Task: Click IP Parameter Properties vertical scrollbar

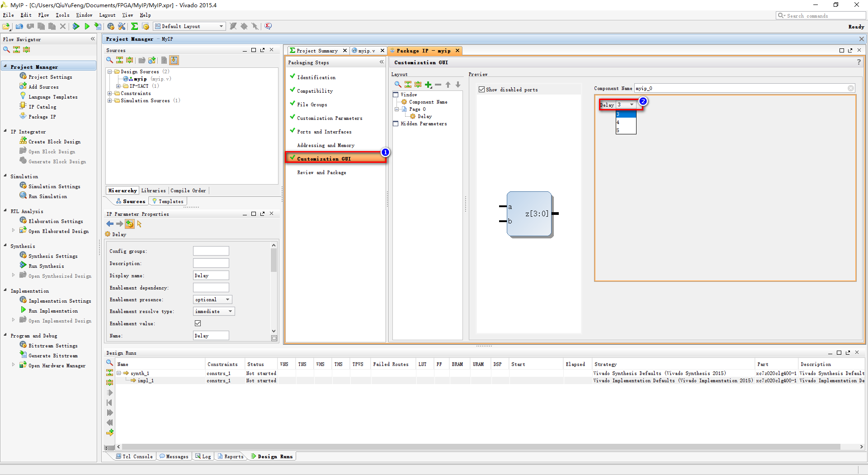Action: tap(274, 261)
